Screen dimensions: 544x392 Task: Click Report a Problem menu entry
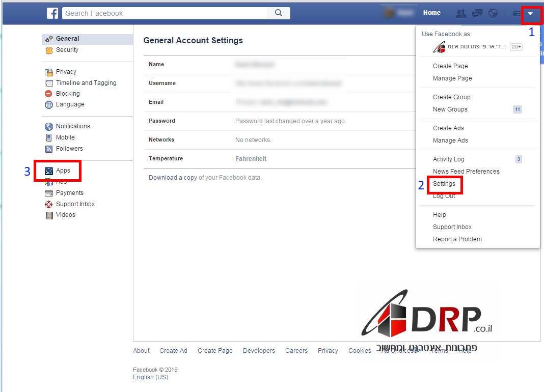[x=457, y=239]
